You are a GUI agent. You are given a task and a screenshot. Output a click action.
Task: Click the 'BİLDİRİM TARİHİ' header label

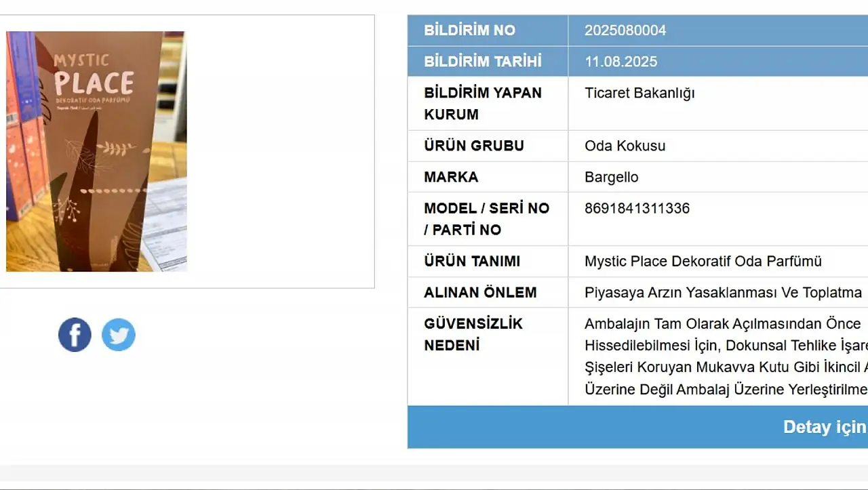pos(482,62)
